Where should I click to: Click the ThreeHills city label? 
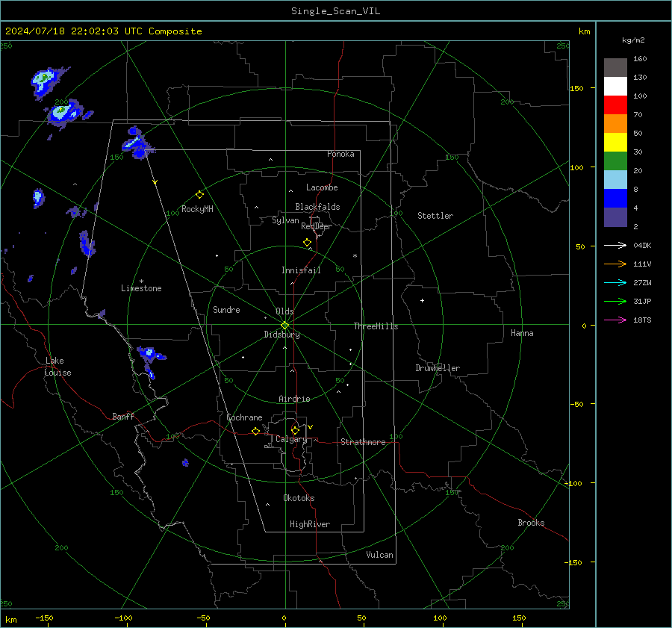[376, 326]
